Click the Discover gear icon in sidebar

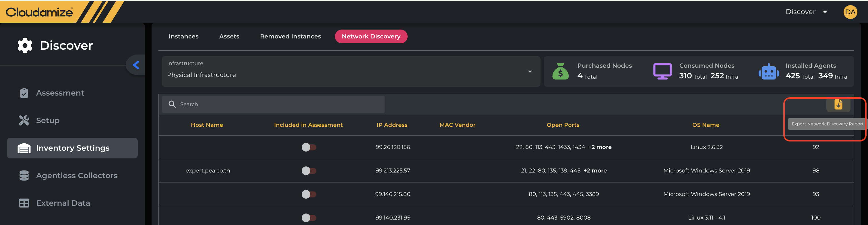[x=25, y=45]
